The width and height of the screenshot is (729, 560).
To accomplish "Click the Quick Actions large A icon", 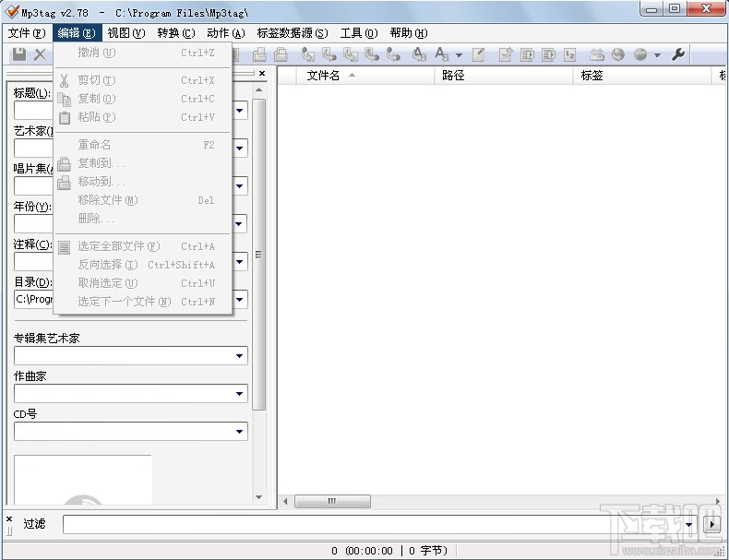I will point(442,54).
